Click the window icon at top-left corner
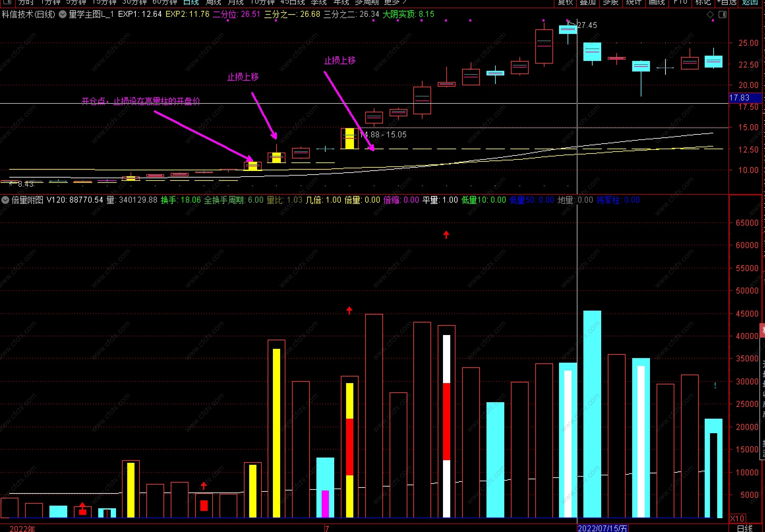 (x=7, y=2)
